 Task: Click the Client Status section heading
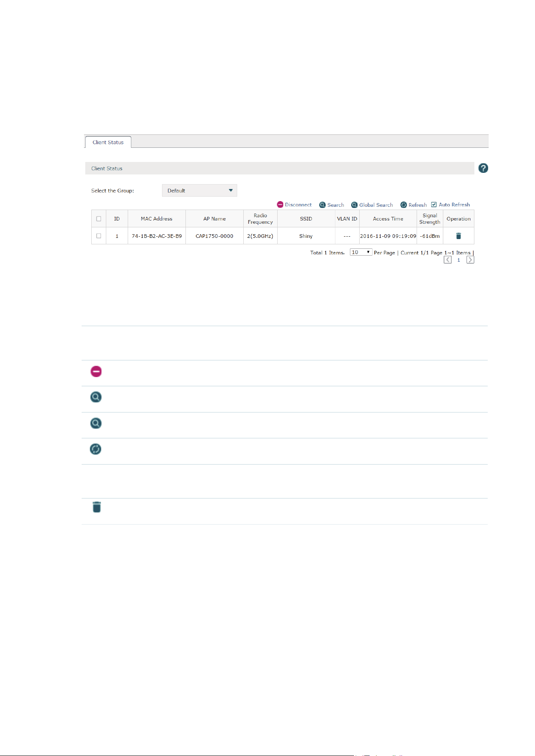(x=107, y=168)
